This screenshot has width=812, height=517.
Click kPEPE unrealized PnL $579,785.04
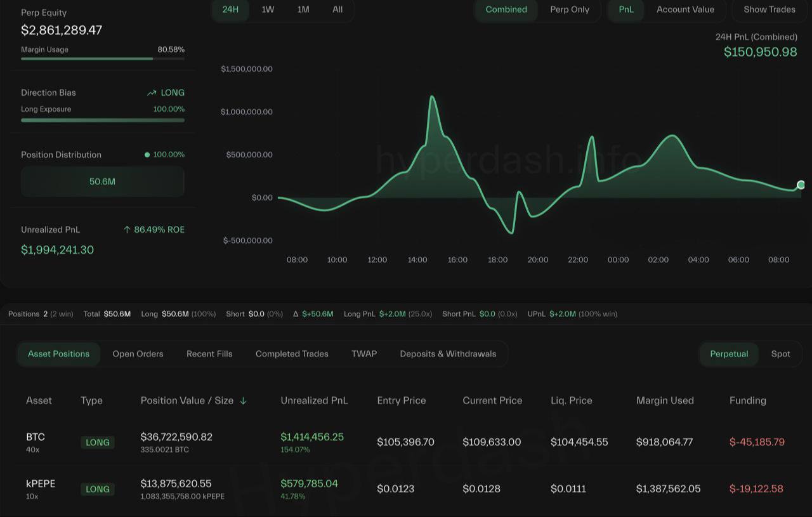(309, 483)
